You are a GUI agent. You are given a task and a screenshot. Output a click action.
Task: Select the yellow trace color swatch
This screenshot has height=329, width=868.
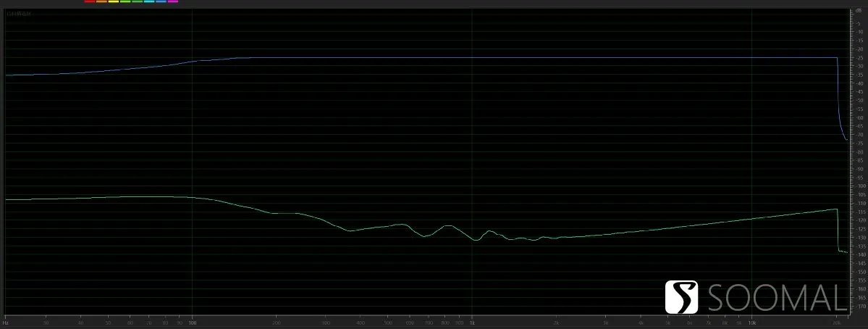(x=114, y=1)
